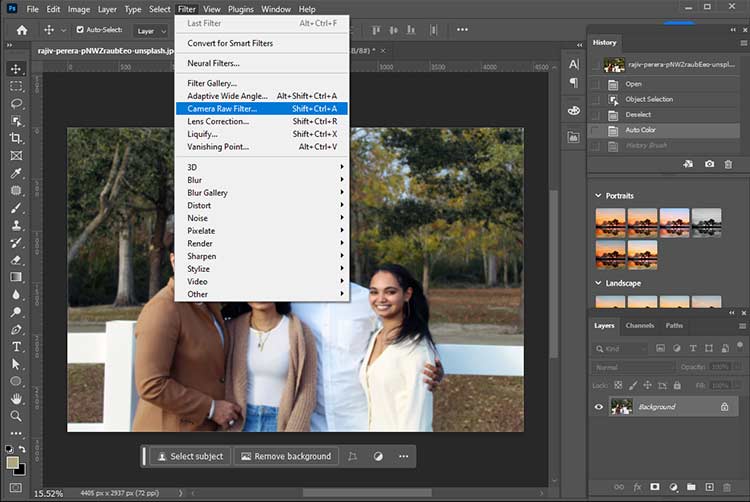Collapse the Landscape preset group
This screenshot has width=750, height=502.
598,283
